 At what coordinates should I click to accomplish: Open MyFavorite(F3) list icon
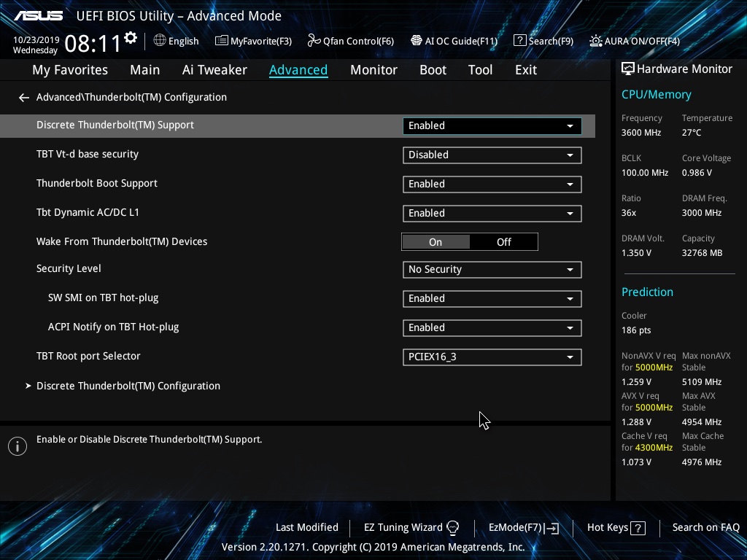coord(221,41)
